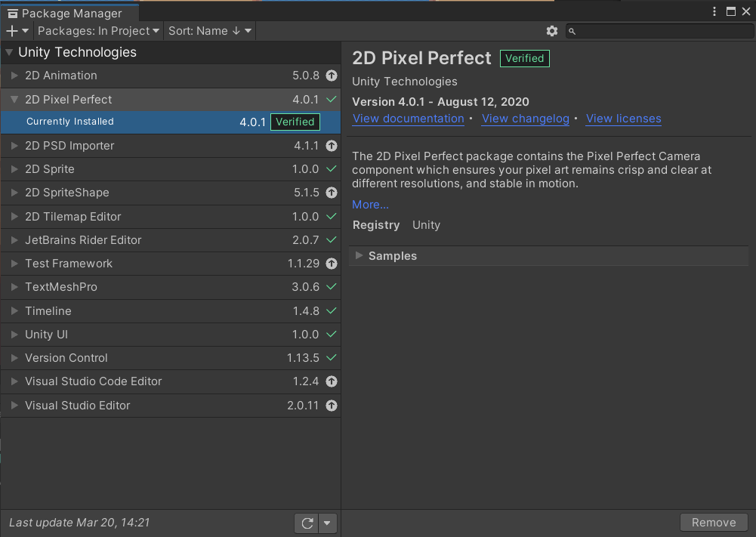Select the Currently Installed 4.0.1 version row
This screenshot has width=756, height=537.
(x=170, y=122)
